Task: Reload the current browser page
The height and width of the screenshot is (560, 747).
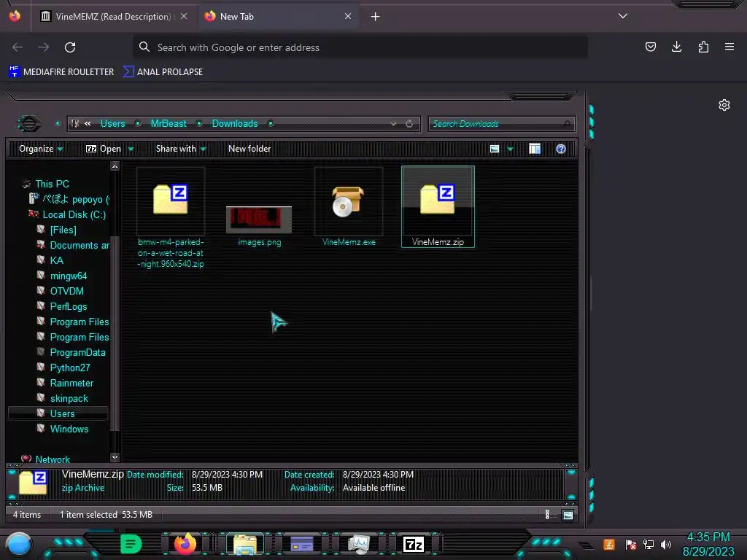Action: tap(70, 47)
